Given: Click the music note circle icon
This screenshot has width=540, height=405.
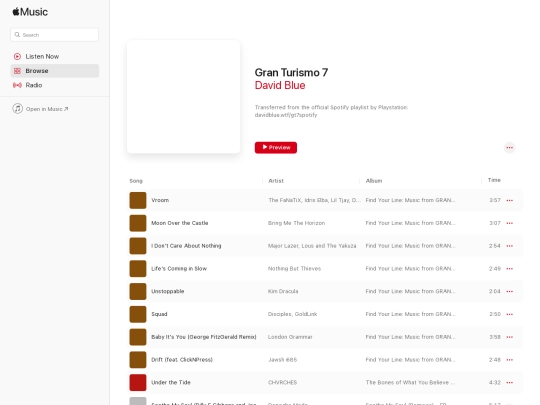Looking at the screenshot, I should pos(18,108).
